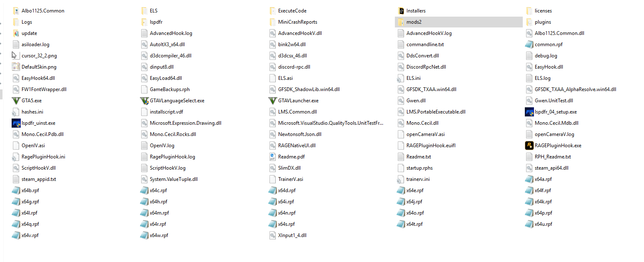This screenshot has width=644, height=262.
Task: Click the lspdfr_uinst.exe uninstaller icon
Action: (x=16, y=123)
